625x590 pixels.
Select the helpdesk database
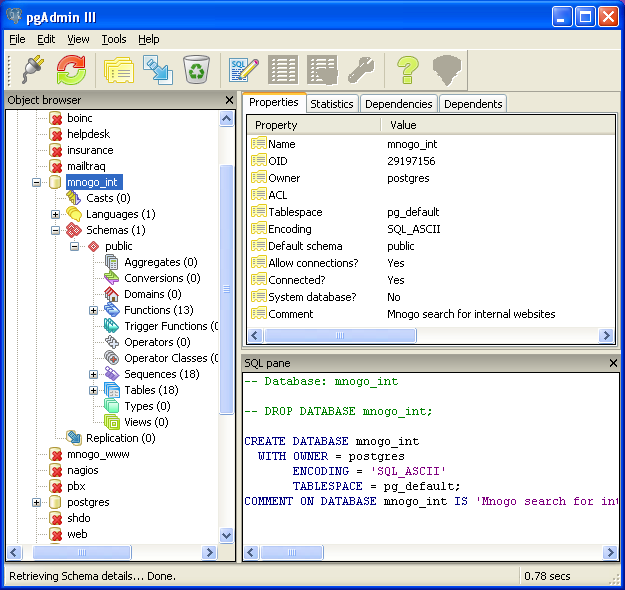88,134
